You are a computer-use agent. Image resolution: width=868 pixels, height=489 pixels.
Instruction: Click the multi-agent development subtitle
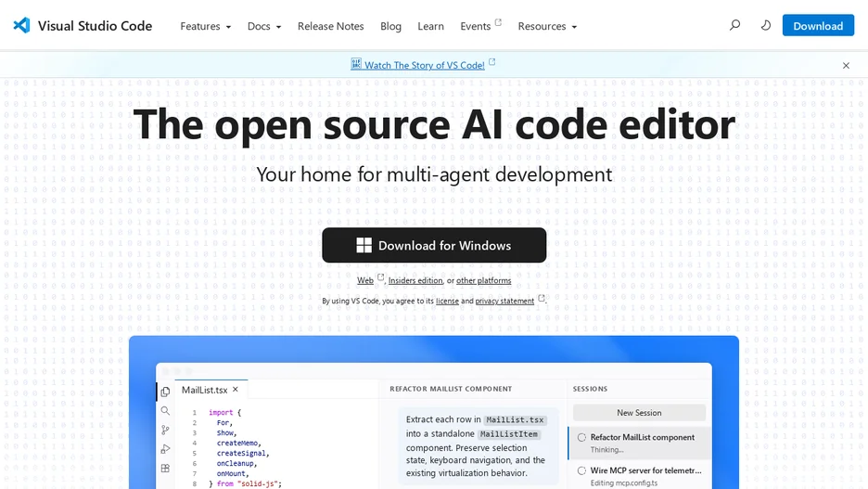tap(434, 174)
